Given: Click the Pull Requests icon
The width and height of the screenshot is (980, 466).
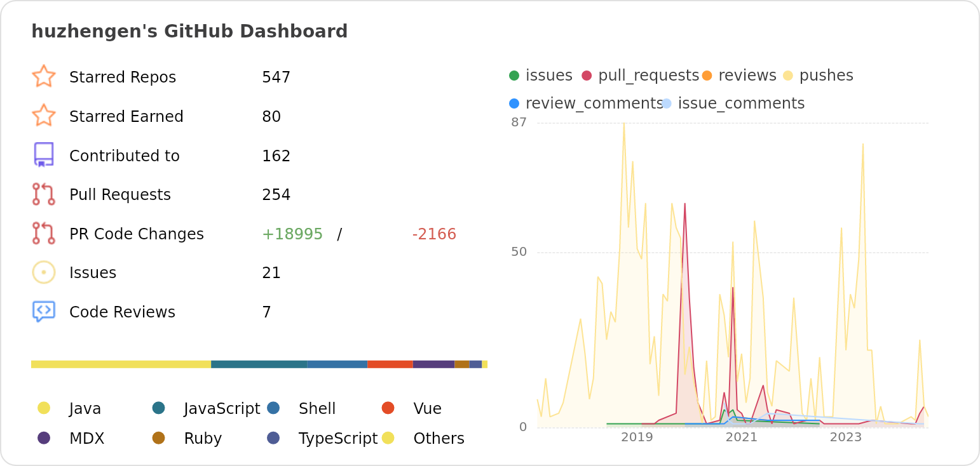Looking at the screenshot, I should [44, 194].
